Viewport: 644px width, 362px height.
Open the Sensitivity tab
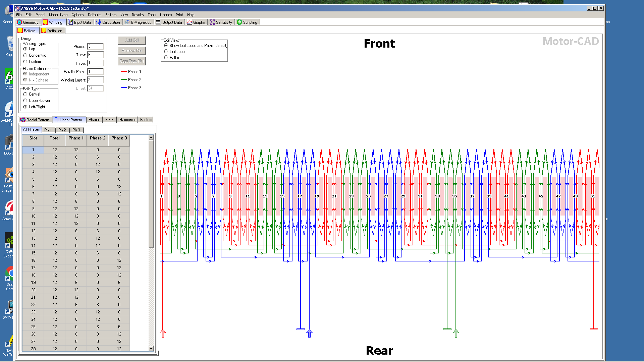tap(221, 22)
